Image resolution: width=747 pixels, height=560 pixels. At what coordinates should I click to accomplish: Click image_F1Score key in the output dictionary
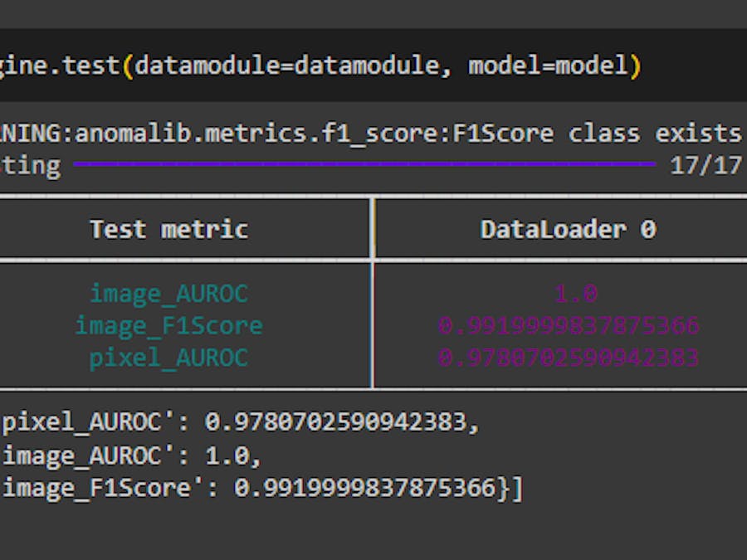point(96,487)
